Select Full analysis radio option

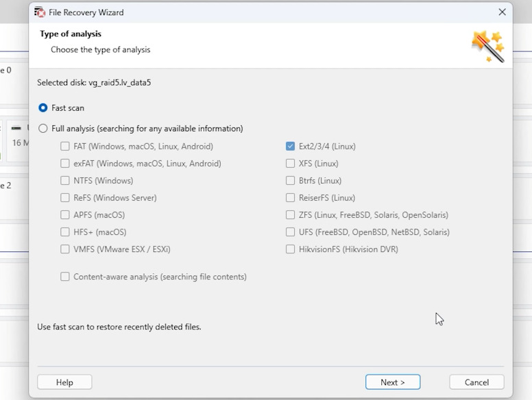(43, 129)
